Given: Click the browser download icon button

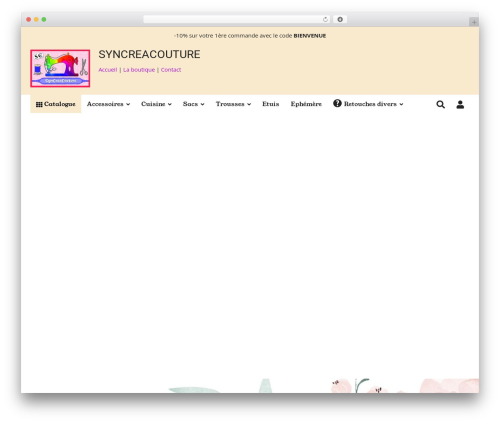Looking at the screenshot, I should (340, 19).
